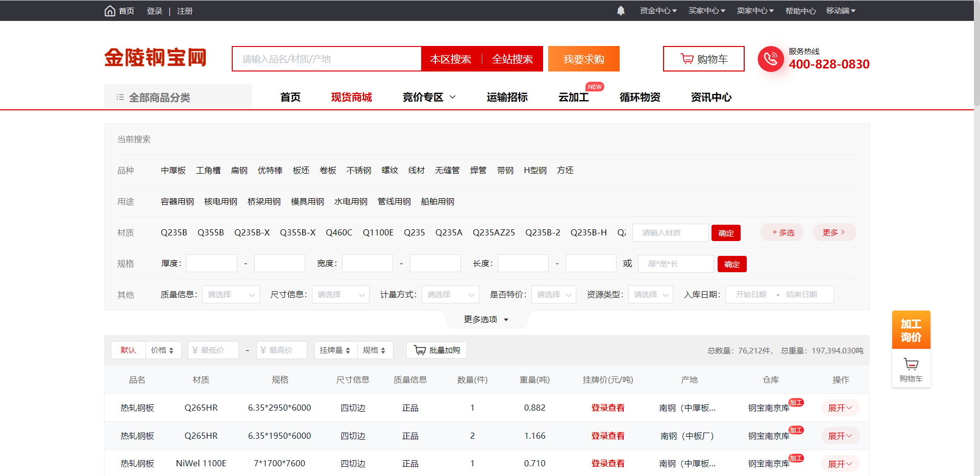Click the 加工 badge on first row warehouse
Screen dimensions: 980x476
[x=796, y=402]
